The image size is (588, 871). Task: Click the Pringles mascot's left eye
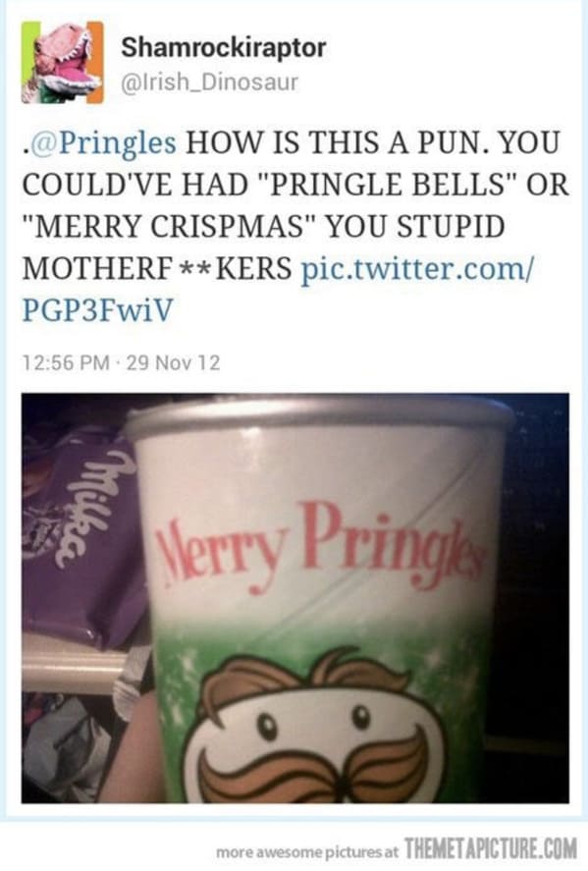(x=268, y=726)
